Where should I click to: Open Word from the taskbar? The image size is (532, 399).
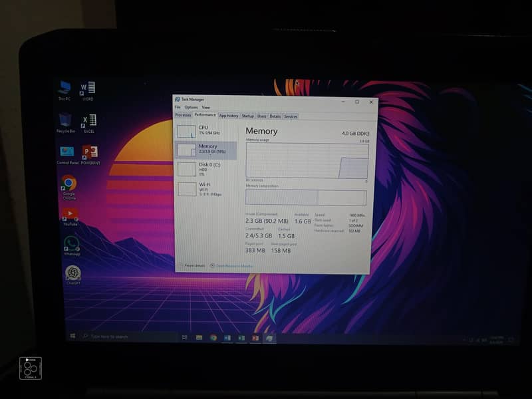point(227,338)
